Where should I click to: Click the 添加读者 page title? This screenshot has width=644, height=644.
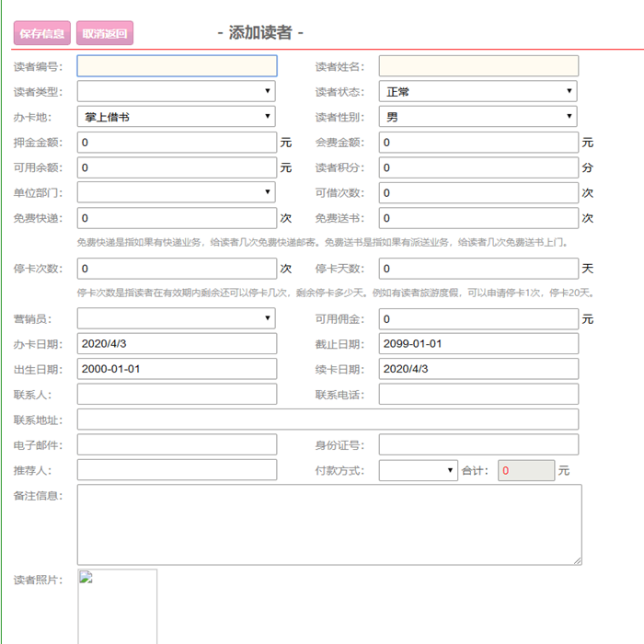click(x=260, y=32)
